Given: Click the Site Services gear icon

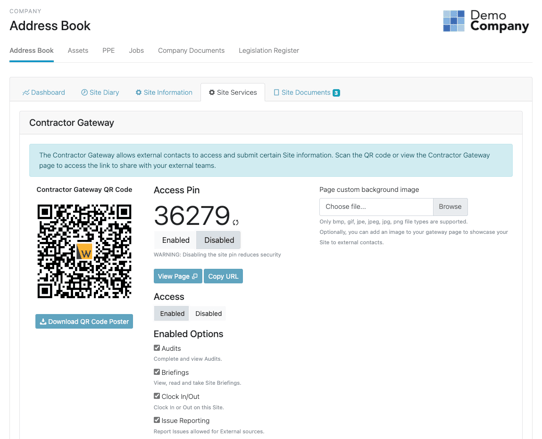Looking at the screenshot, I should click(x=212, y=92).
